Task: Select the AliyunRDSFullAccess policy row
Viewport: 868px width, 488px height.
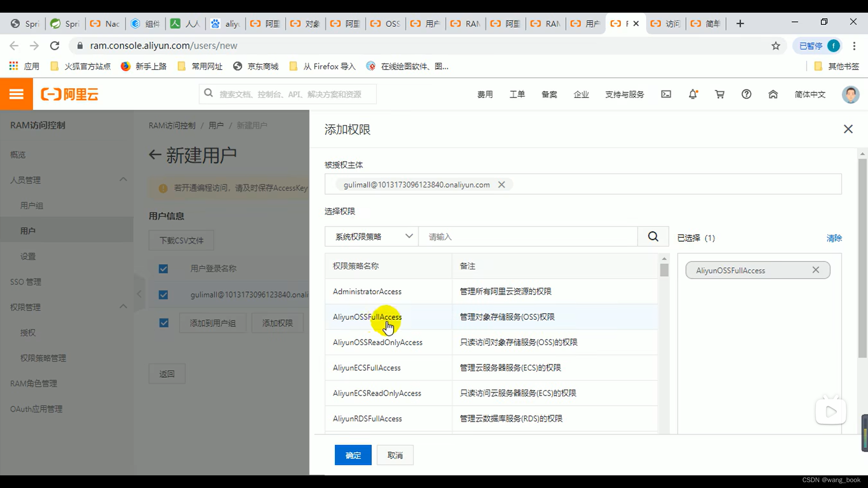Action: click(491, 418)
